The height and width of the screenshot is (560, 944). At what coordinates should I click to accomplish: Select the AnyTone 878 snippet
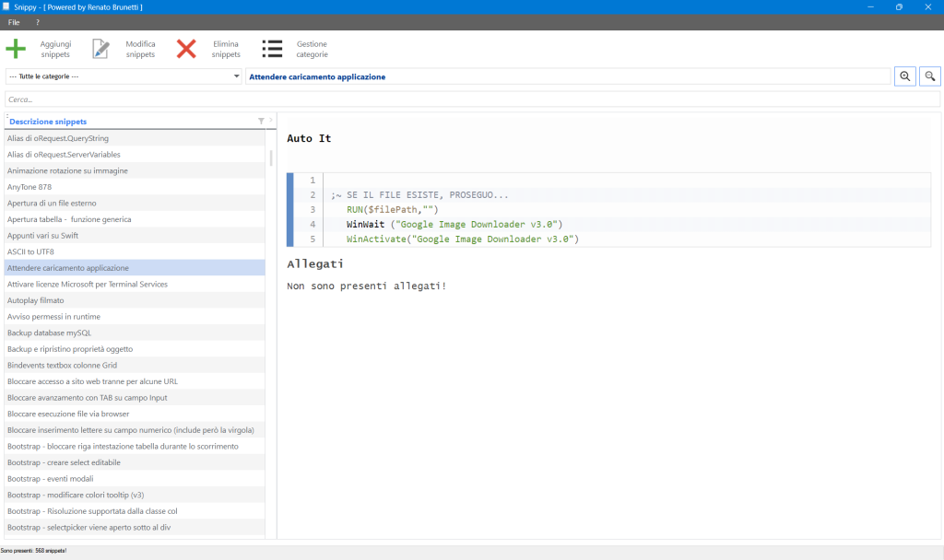pyautogui.click(x=29, y=187)
